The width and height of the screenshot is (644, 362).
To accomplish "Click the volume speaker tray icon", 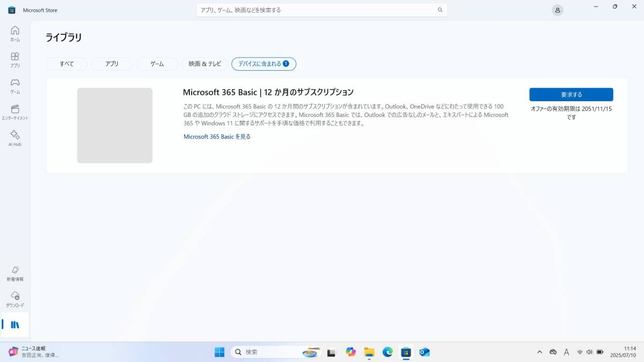I will click(589, 352).
